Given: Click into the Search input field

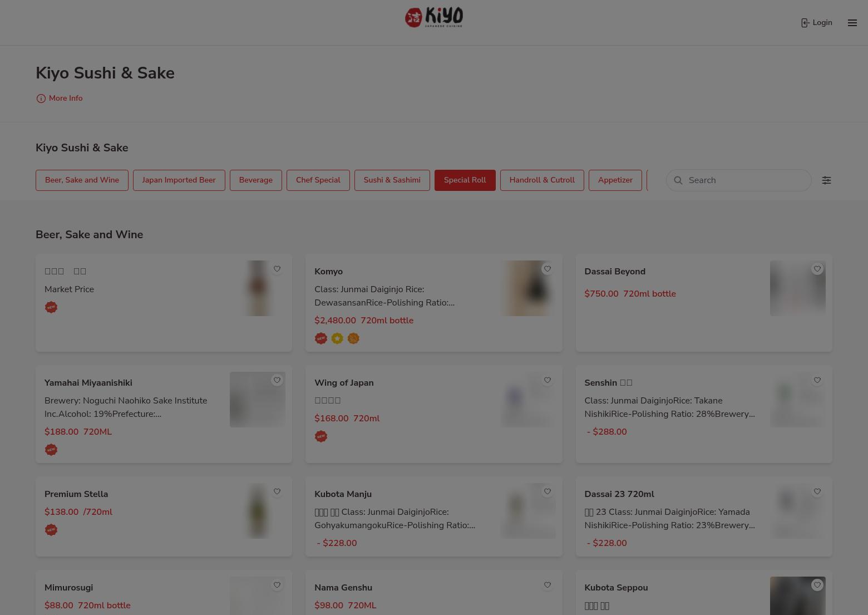Looking at the screenshot, I should pos(746,180).
